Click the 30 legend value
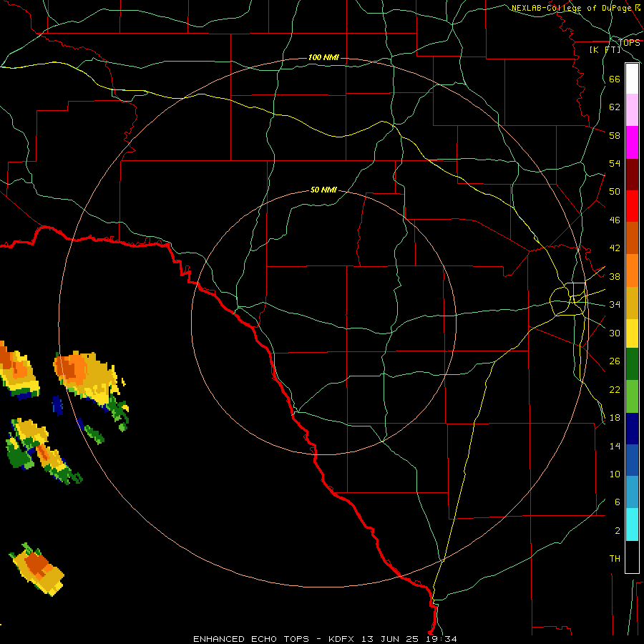This screenshot has height=644, width=644. (x=615, y=333)
